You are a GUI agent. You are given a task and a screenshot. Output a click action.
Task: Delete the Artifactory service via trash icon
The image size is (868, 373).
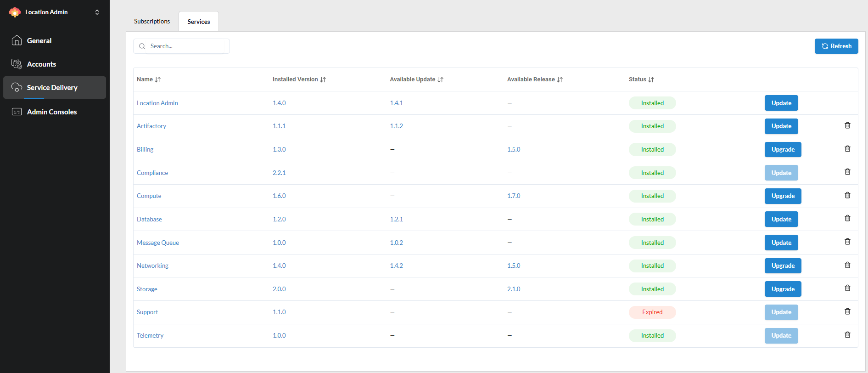click(x=847, y=125)
